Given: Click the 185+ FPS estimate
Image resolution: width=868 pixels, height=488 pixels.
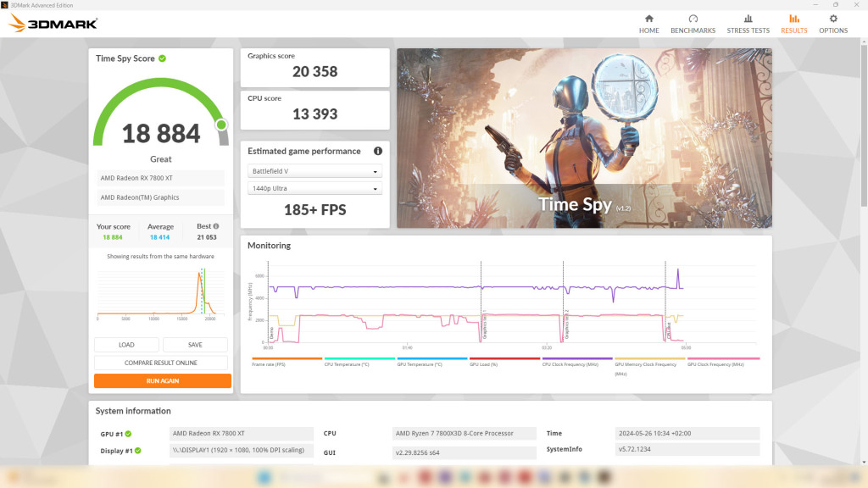Looking at the screenshot, I should point(314,210).
